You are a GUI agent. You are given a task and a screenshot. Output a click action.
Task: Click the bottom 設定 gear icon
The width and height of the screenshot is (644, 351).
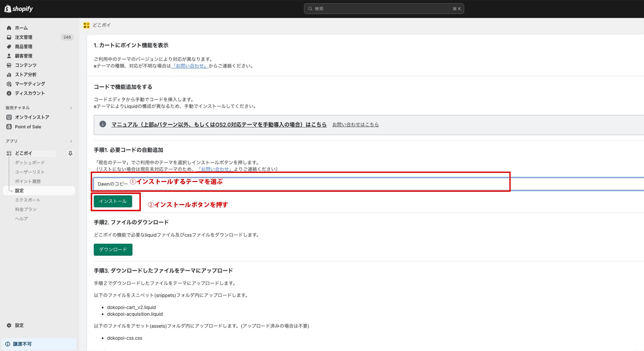click(9, 325)
